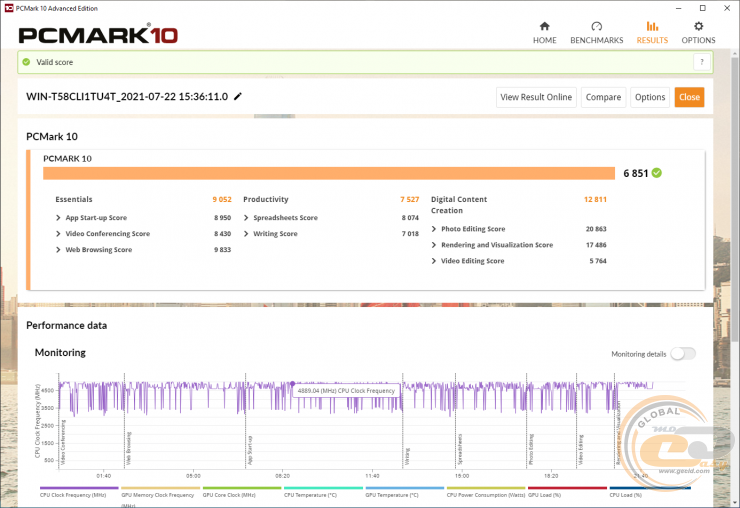Click the GPU Core Clock legend swatch

242,488
